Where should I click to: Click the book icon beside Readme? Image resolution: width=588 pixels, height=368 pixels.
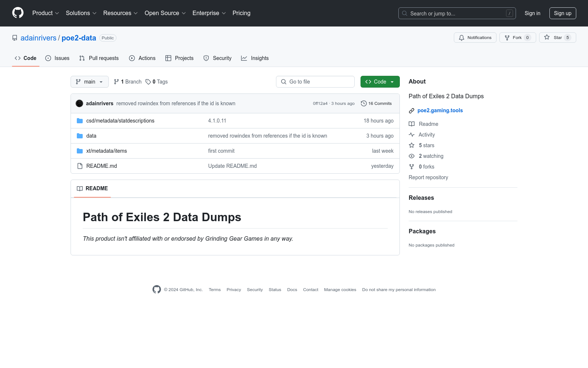(412, 124)
